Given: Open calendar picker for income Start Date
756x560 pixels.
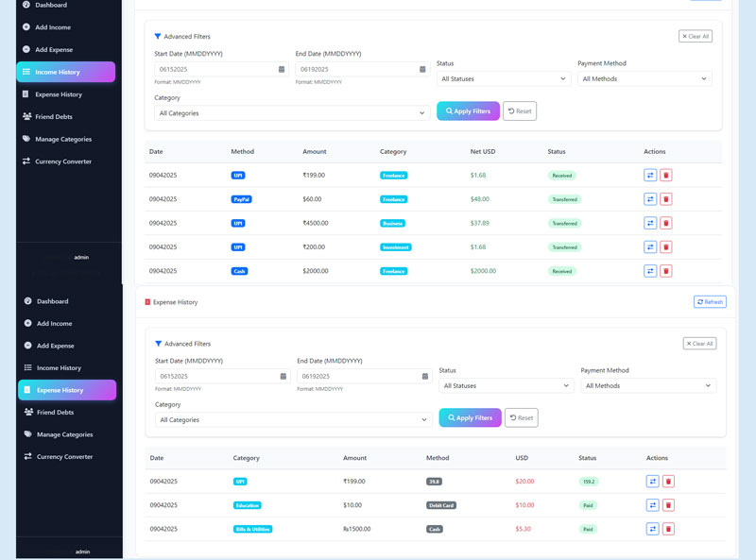Looking at the screenshot, I should 282,69.
